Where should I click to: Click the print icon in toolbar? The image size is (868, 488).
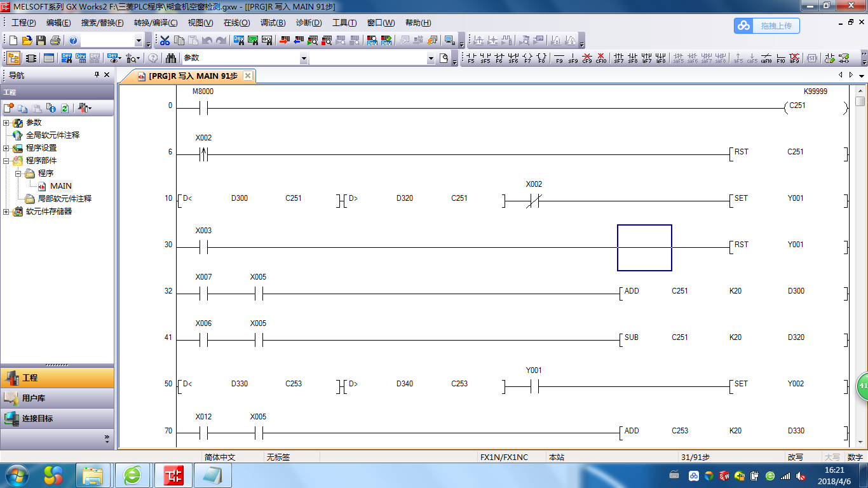[55, 41]
